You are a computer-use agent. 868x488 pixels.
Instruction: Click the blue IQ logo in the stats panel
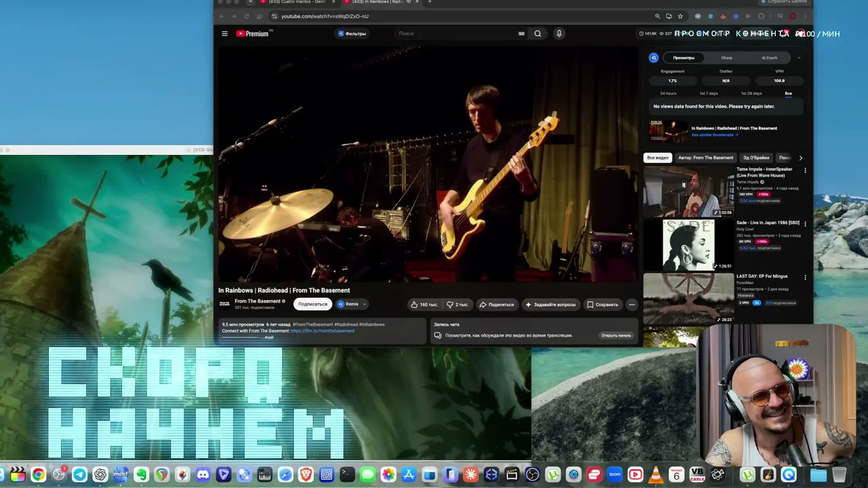(654, 58)
